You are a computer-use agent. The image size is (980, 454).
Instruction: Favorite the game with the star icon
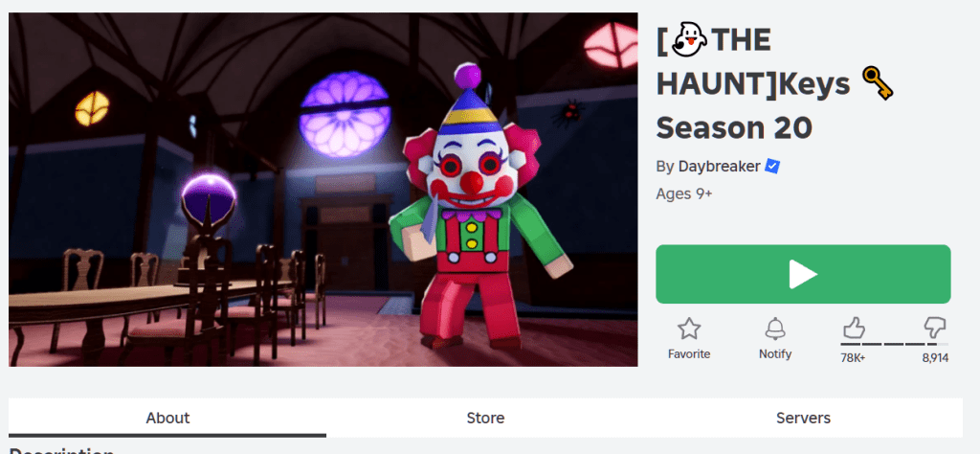(x=689, y=329)
